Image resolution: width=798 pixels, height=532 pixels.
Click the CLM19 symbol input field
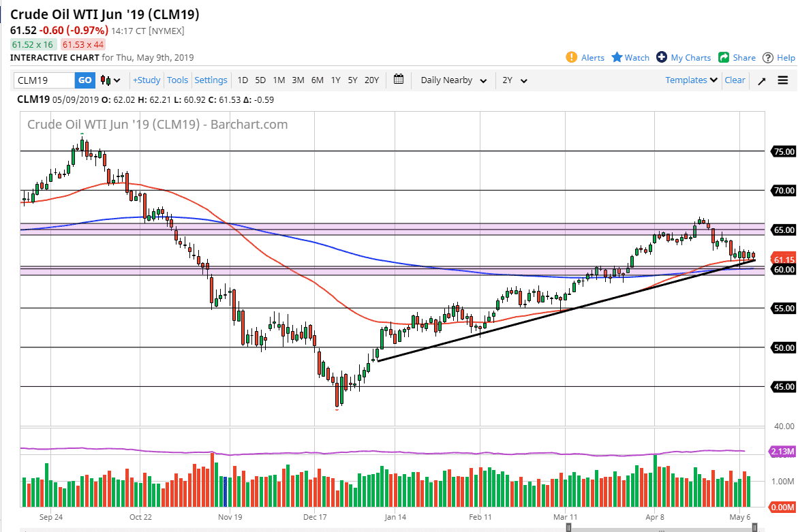tap(42, 80)
